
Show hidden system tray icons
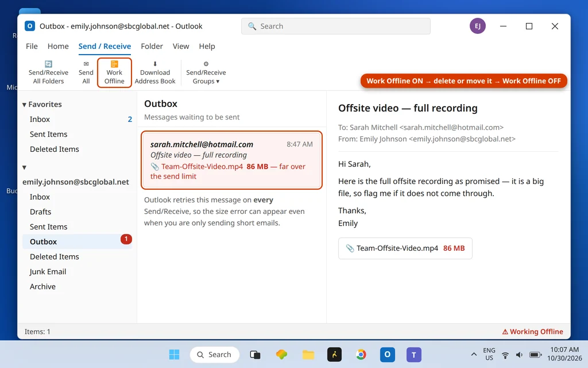click(474, 354)
